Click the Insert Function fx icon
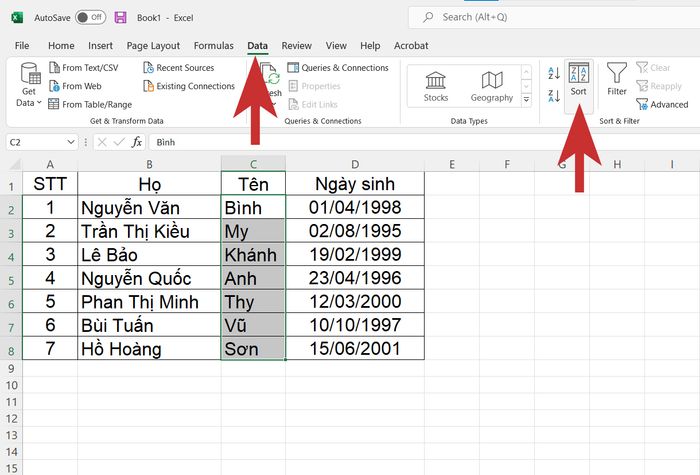The image size is (700, 475). pos(137,142)
